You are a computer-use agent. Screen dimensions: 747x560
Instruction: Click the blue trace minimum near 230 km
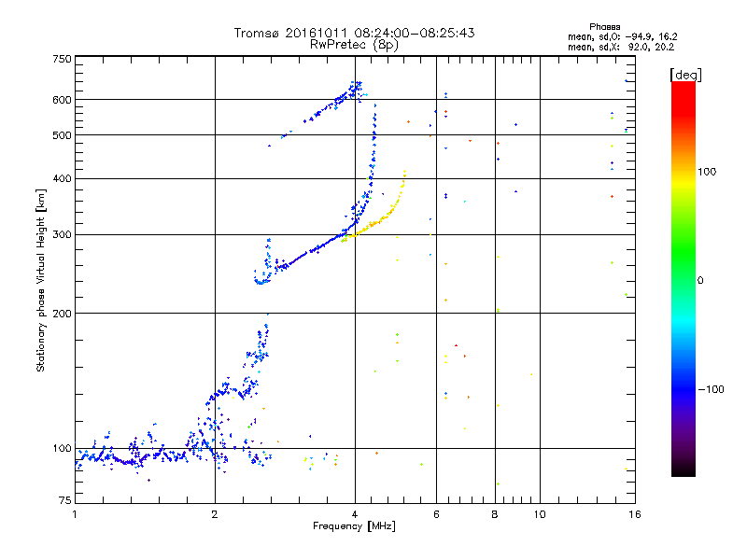(x=261, y=283)
